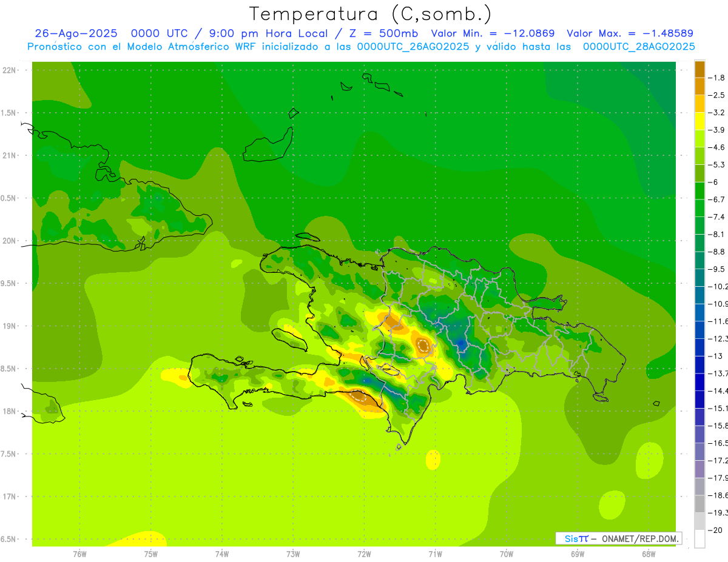This screenshot has width=728, height=562.
Task: Click the initialization time "0000UTC_26AGO2025"
Action: click(413, 47)
